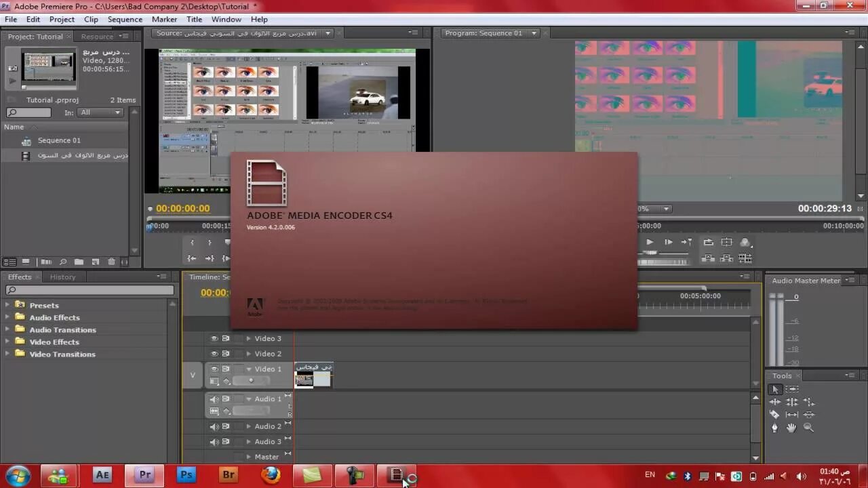Toggle Video 2 track output eye

(214, 354)
